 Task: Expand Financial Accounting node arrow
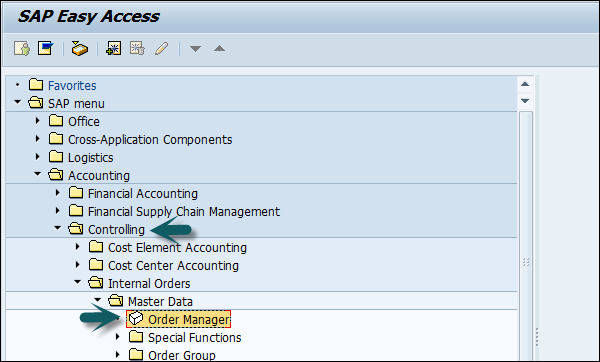tap(57, 192)
